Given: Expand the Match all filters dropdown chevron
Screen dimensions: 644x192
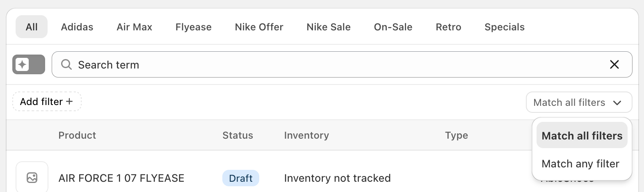Looking at the screenshot, I should click(617, 103).
